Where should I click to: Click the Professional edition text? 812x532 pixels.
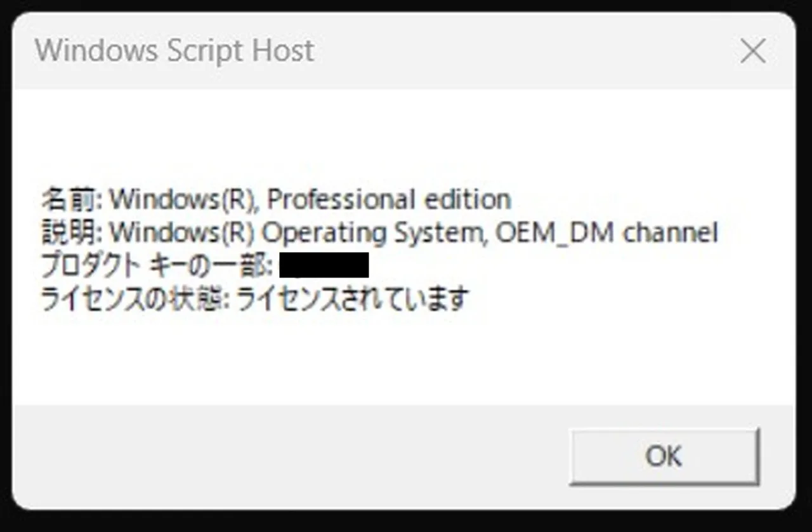(388, 200)
